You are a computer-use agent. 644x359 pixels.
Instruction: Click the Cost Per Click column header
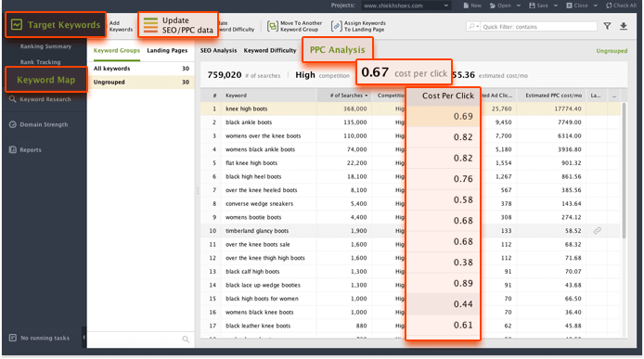[x=443, y=96]
